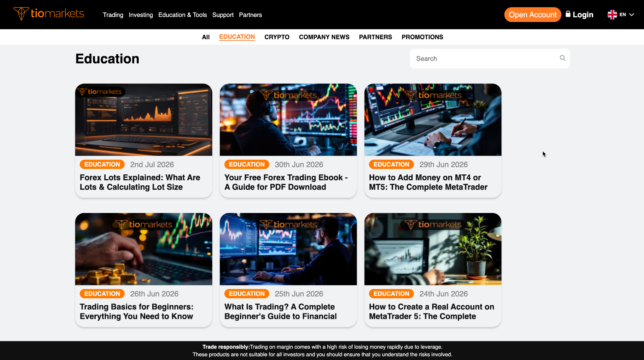Screen dimensions: 644x360
Task: Expand the EN language dropdown chevron
Action: tap(631, 15)
